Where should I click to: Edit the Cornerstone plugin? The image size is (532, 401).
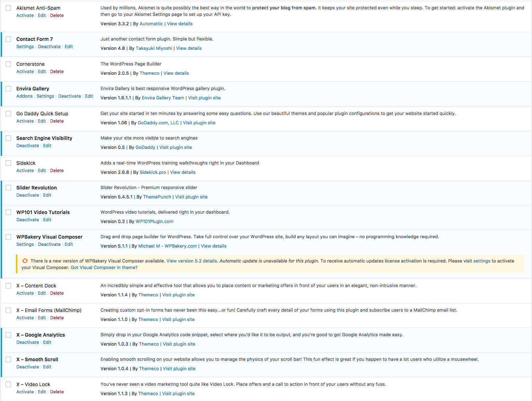(42, 71)
